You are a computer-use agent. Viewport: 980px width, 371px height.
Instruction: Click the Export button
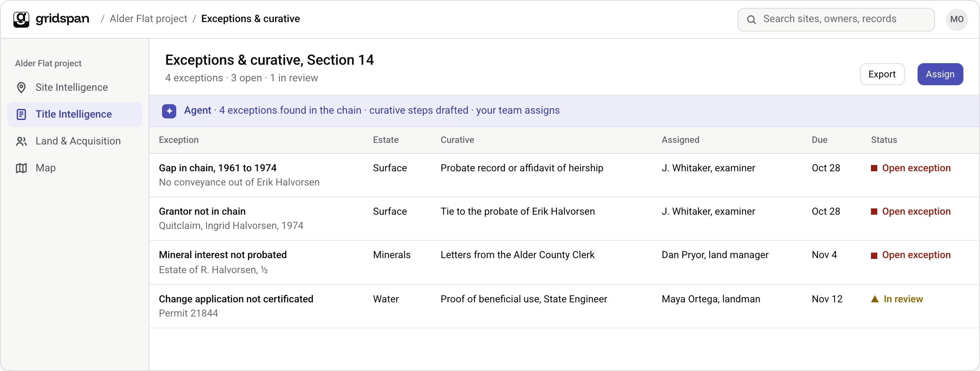tap(882, 74)
